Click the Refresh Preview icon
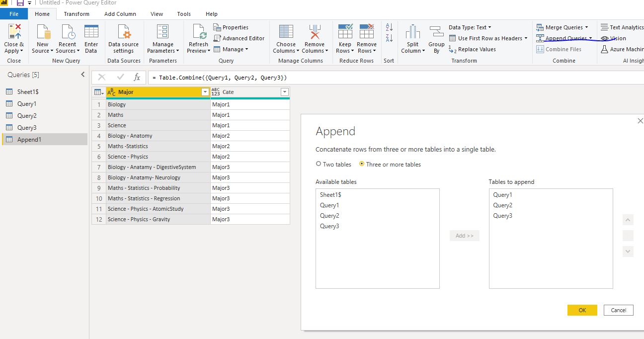 tap(199, 31)
